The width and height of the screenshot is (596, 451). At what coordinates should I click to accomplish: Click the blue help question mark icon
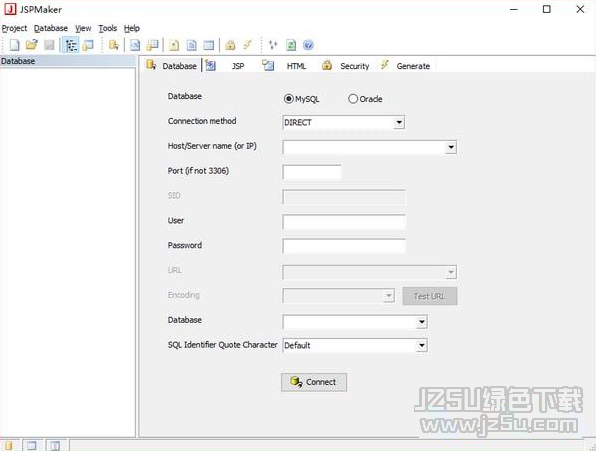point(308,45)
